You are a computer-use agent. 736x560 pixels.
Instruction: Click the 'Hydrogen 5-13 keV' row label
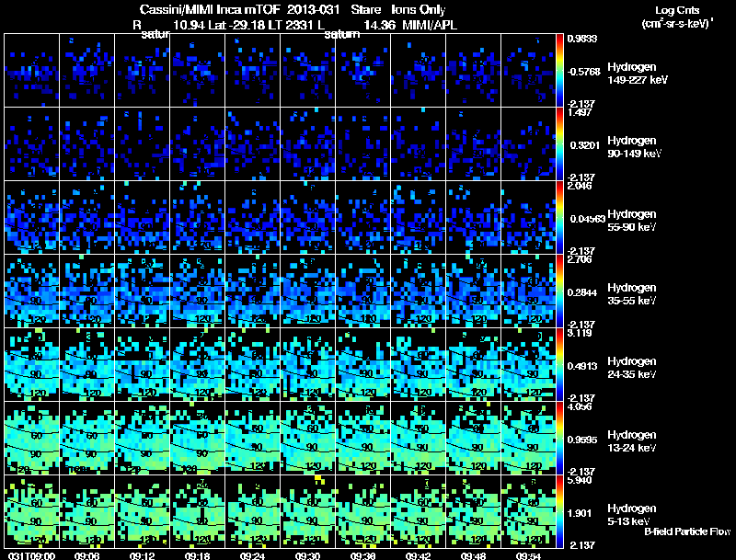coord(632,515)
